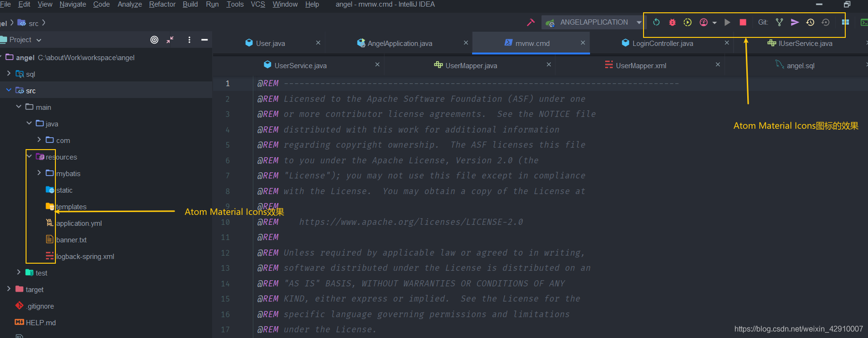Open the Window menu

coord(285,4)
